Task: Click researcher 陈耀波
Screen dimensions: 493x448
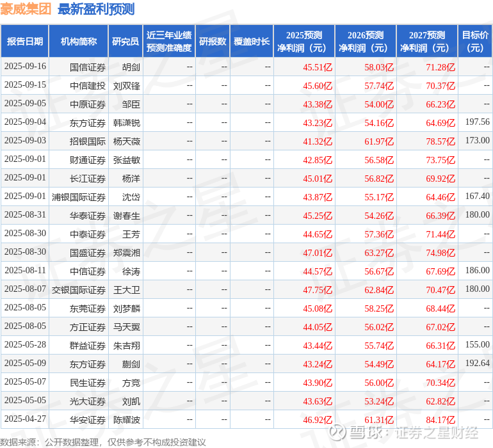Action: click(x=126, y=420)
